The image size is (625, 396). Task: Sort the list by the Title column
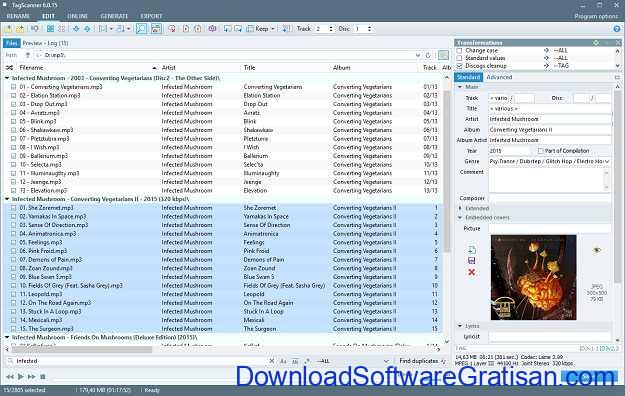(249, 67)
